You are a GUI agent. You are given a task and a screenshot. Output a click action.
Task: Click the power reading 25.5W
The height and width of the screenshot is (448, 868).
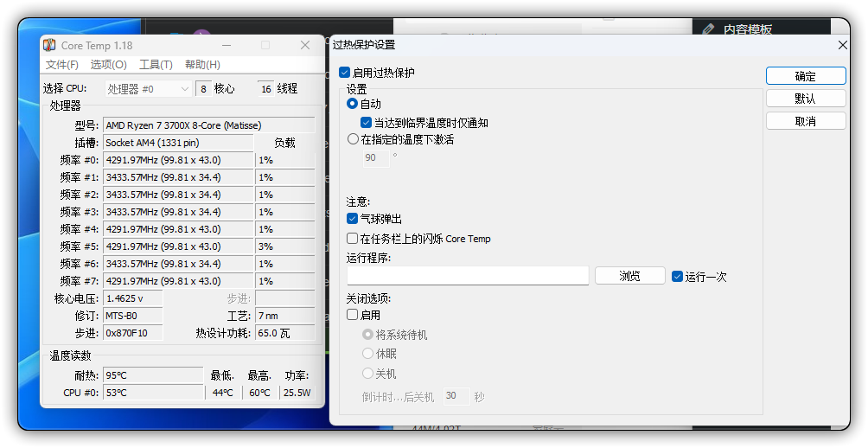[x=297, y=393]
